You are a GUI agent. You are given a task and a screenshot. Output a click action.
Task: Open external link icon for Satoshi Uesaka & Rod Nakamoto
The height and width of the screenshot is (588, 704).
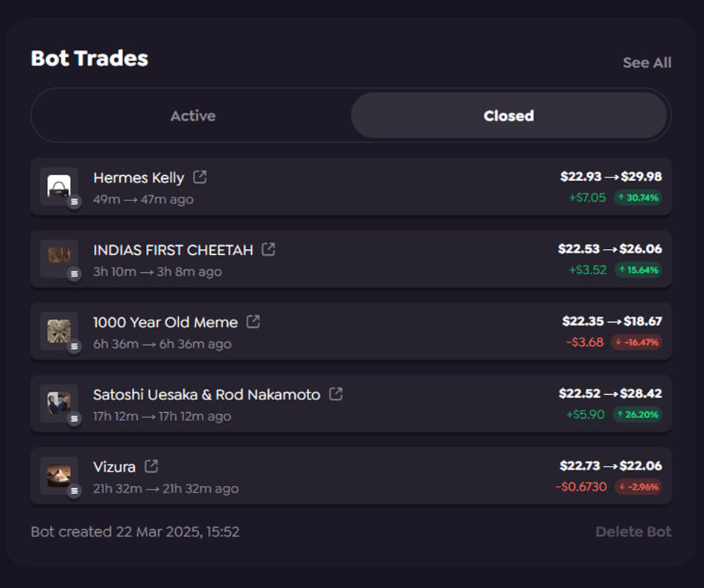pyautogui.click(x=336, y=394)
